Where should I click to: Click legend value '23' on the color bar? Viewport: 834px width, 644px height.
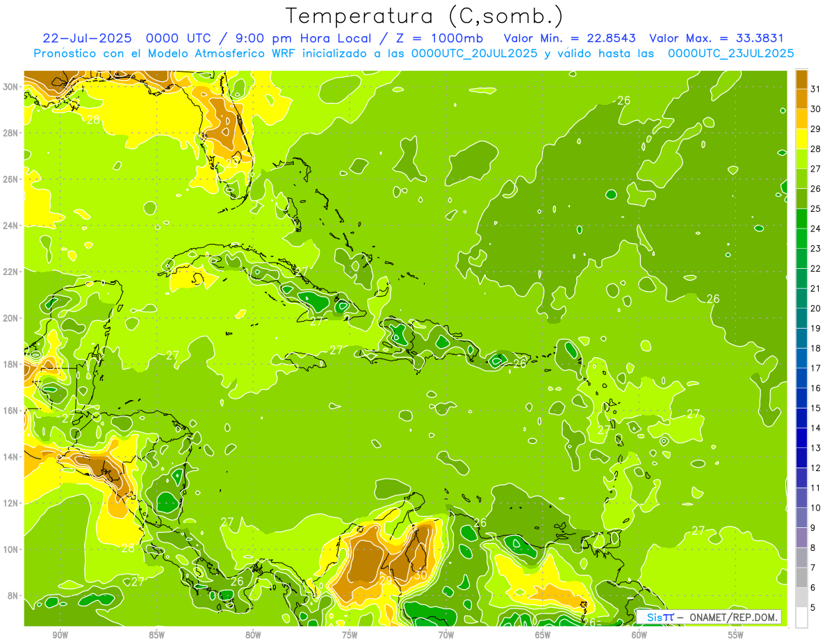[x=816, y=249]
